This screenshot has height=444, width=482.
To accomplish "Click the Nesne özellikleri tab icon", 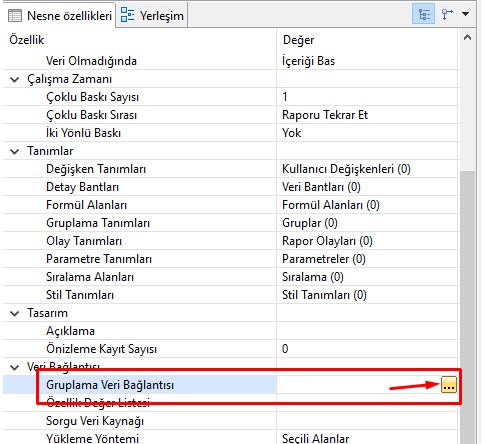I will pyautogui.click(x=15, y=15).
